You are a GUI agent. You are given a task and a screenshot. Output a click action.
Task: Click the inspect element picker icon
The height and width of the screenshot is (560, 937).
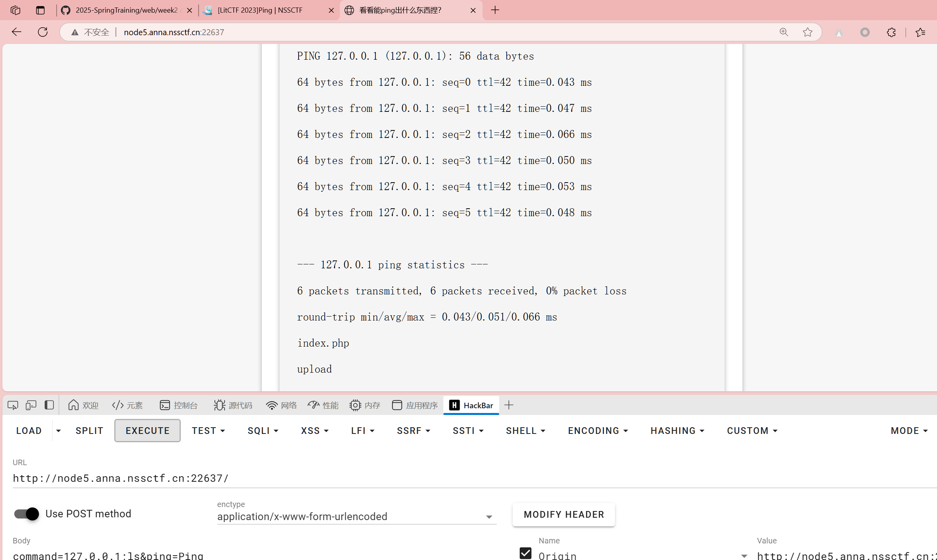pos(13,405)
